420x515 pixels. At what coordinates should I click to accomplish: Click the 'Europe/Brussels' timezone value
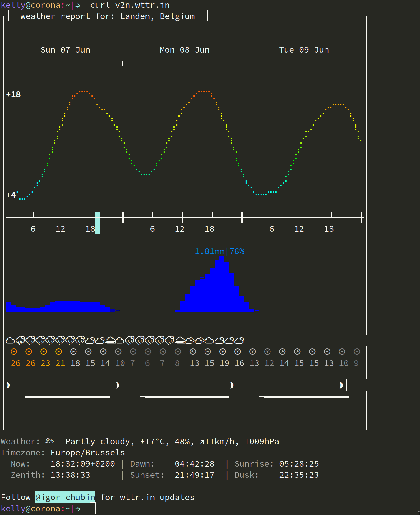pyautogui.click(x=88, y=453)
